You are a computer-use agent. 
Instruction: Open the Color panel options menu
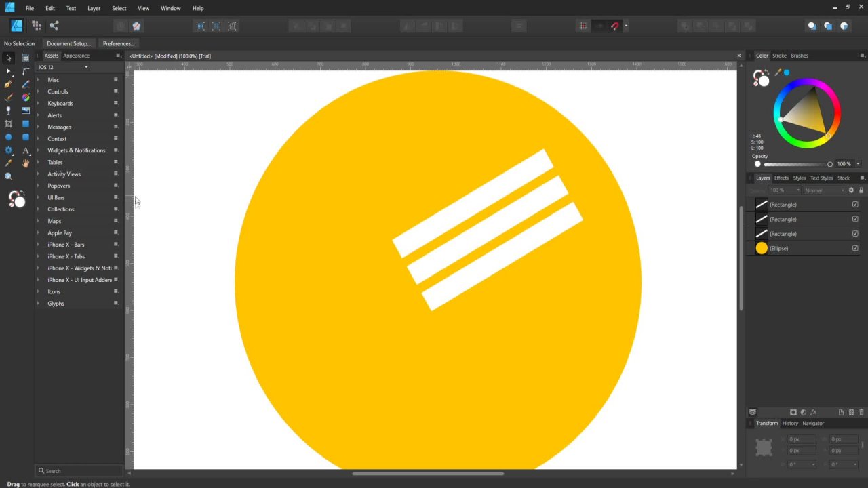coord(863,56)
